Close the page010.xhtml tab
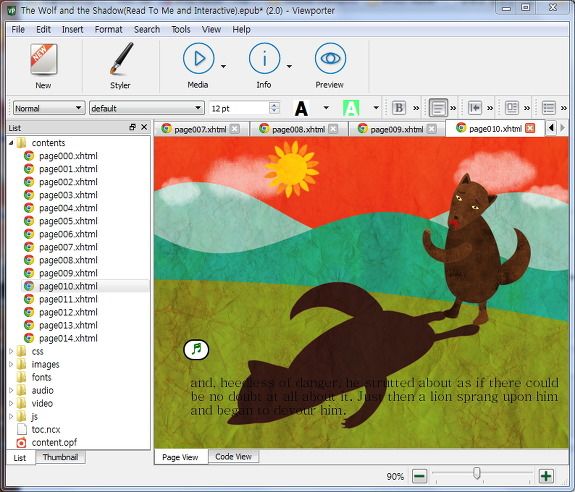The image size is (575, 492). (x=530, y=128)
